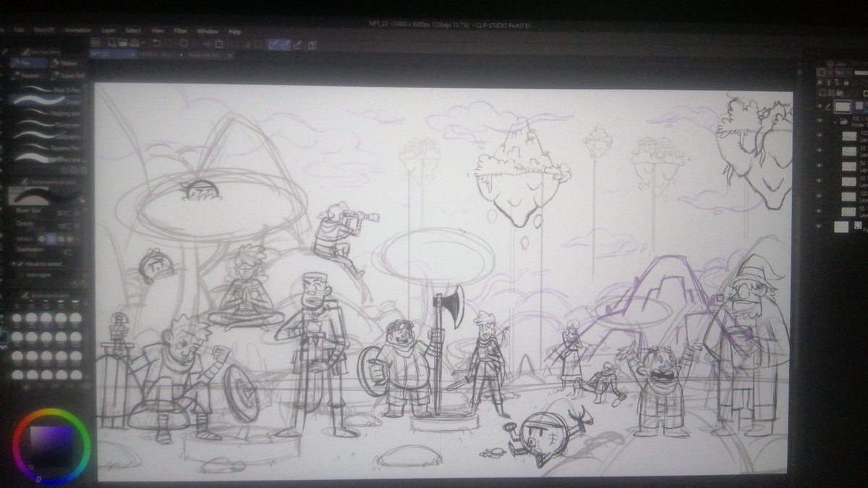Hide the selected top layer's eye icon

click(820, 106)
